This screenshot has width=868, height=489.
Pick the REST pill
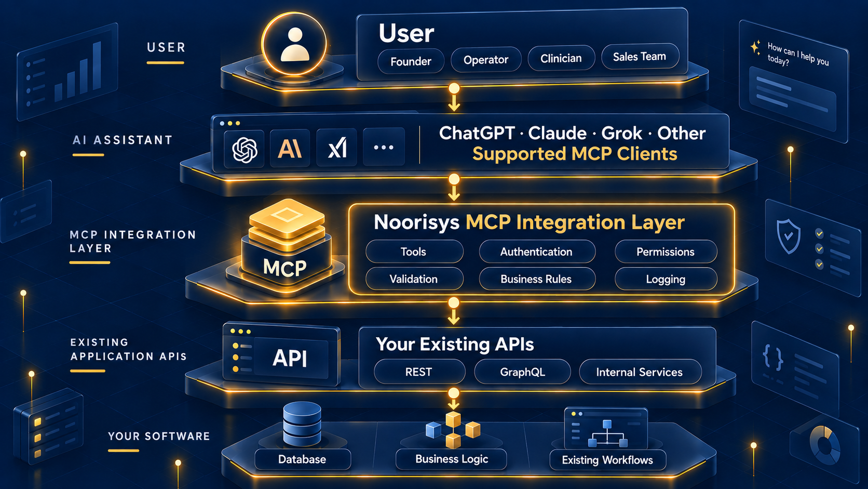[419, 372]
